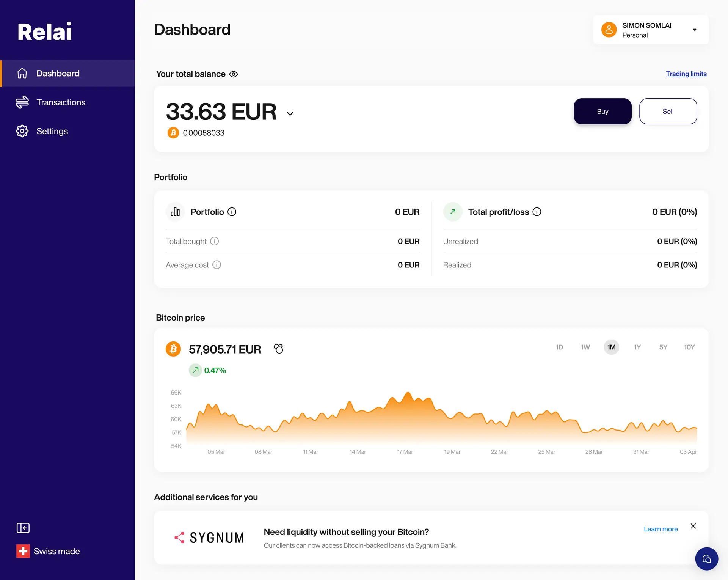Collapse the sidebar with the panel icon
Viewport: 728px width, 580px height.
23,528
